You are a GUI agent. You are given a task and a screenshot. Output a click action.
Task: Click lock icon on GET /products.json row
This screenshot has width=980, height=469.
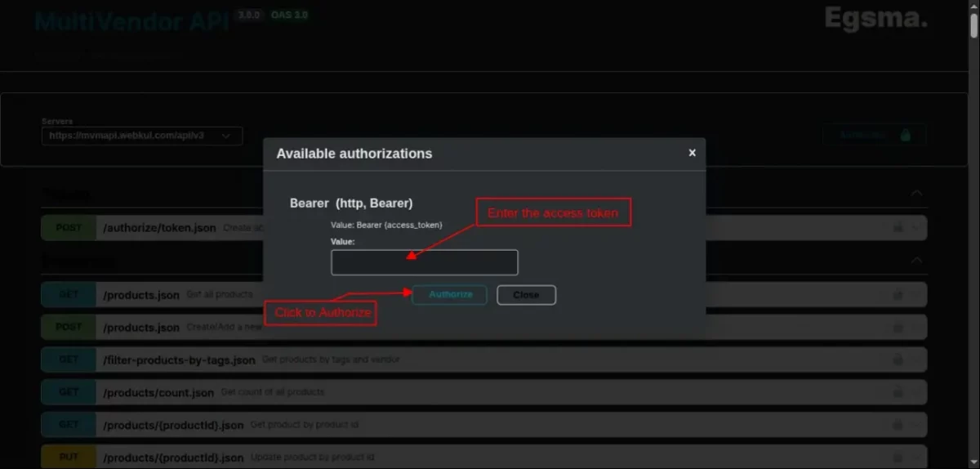click(x=898, y=294)
